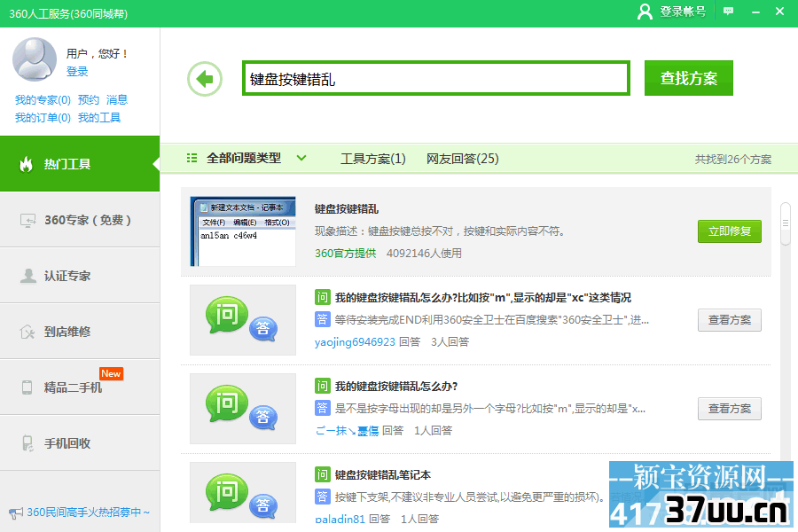This screenshot has width=798, height=532.
Task: Click the 360官方提供 label
Action: [x=346, y=253]
